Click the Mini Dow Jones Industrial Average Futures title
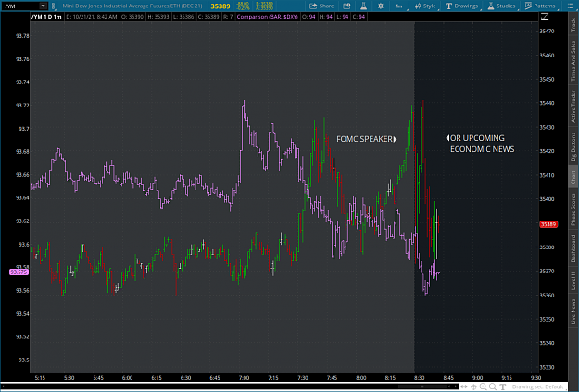 [132, 6]
